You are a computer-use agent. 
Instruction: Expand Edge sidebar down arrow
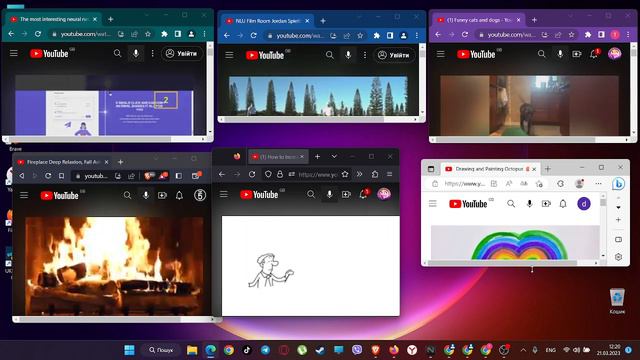coord(618,207)
